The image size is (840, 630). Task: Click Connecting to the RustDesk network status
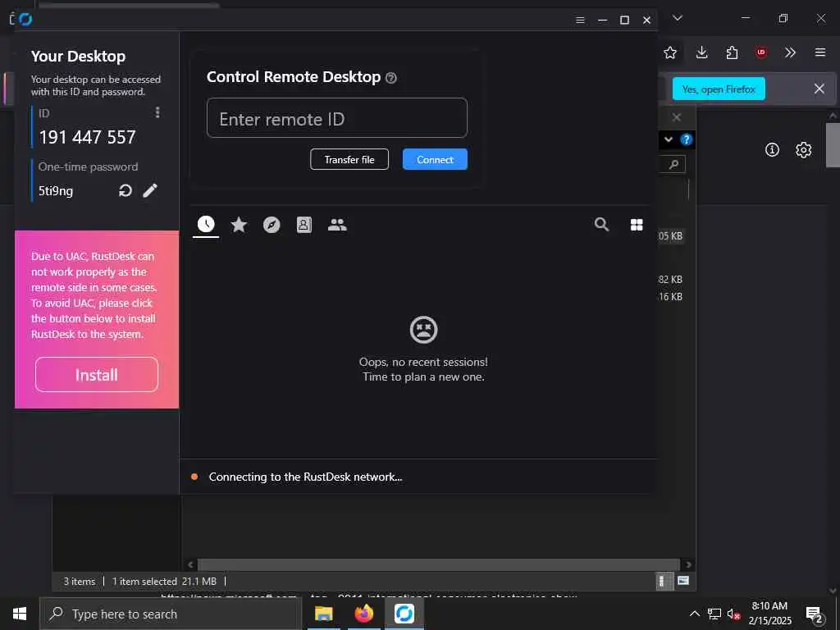305,477
